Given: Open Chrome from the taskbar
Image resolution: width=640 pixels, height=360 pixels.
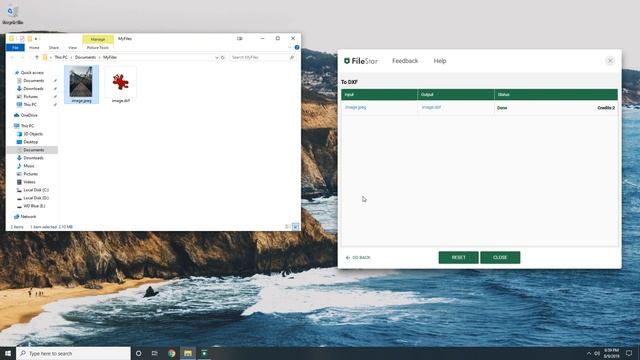Looking at the screenshot, I should [x=171, y=353].
